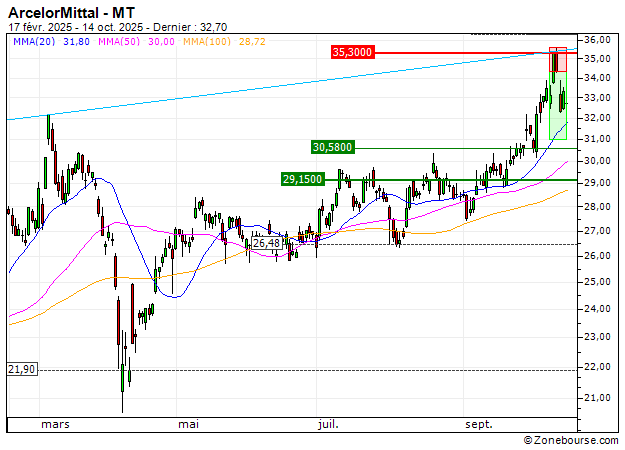Viewport: 625px width, 450px height.
Task: Click the 26,48 dotted line price label
Action: pos(267,243)
